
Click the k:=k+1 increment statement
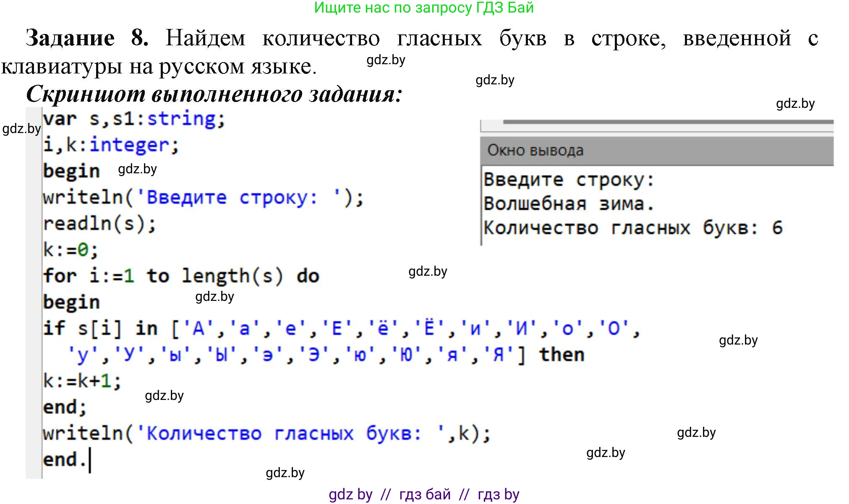[x=82, y=381]
